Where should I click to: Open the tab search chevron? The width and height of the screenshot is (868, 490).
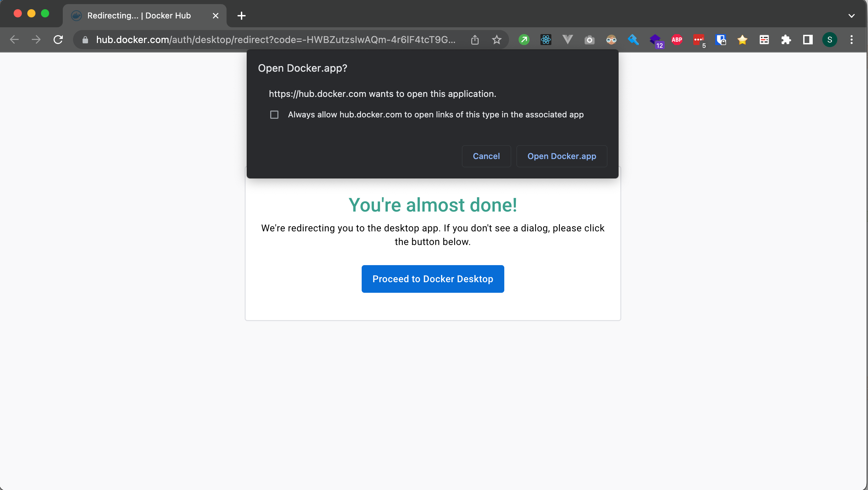click(852, 15)
